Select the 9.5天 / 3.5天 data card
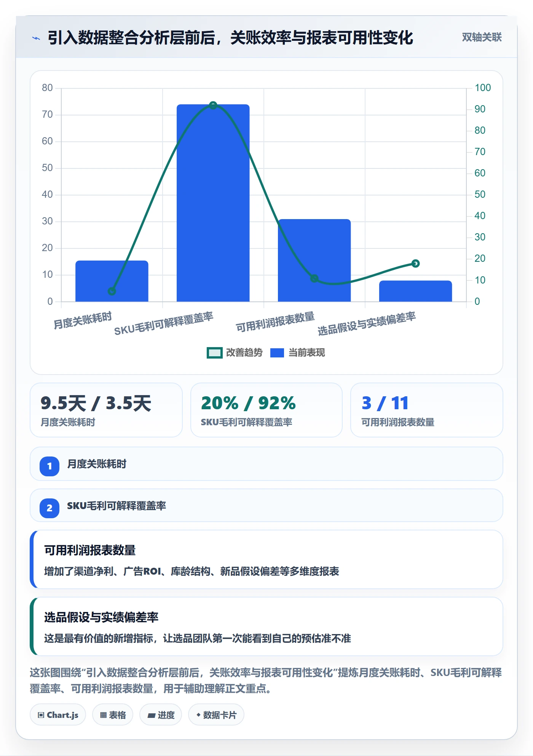The image size is (533, 756). coord(106,410)
